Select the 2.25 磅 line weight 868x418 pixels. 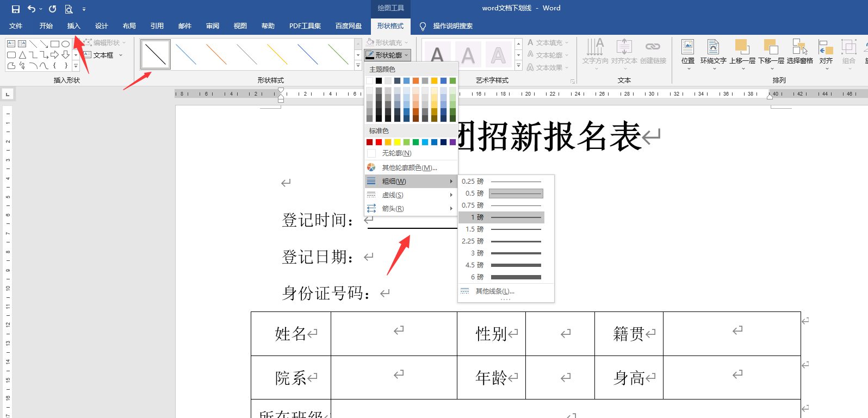[501, 241]
